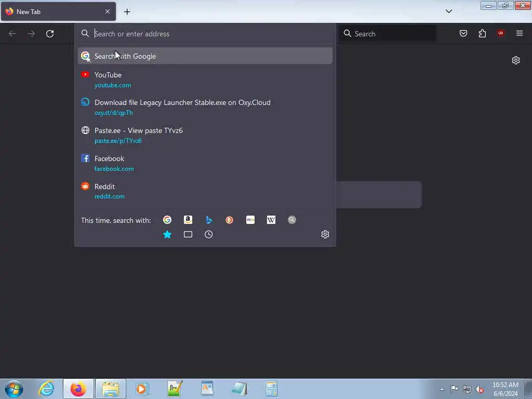This screenshot has width=532, height=399.
Task: Open a new tab with the plus button
Action: coord(127,11)
